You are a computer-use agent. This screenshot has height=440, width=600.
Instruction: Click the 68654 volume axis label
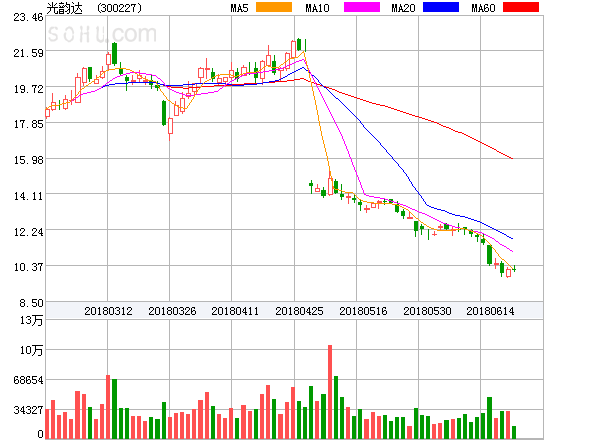28,380
